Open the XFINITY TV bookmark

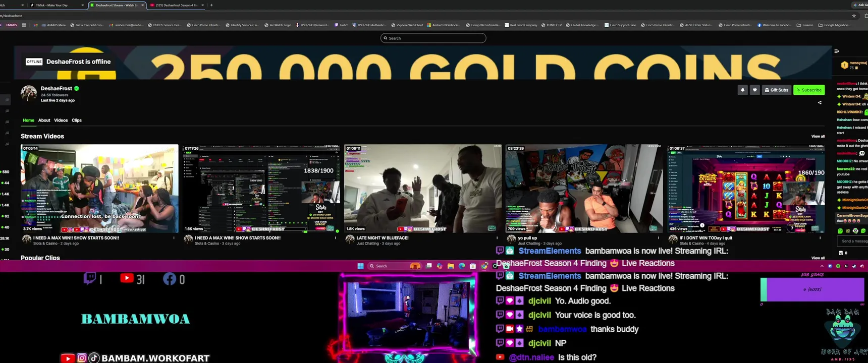[551, 25]
